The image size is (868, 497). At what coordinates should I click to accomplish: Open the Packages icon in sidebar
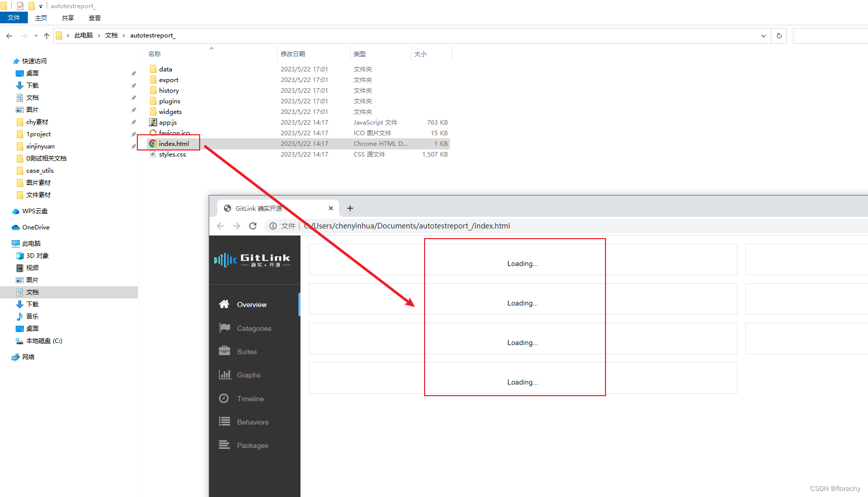point(224,444)
